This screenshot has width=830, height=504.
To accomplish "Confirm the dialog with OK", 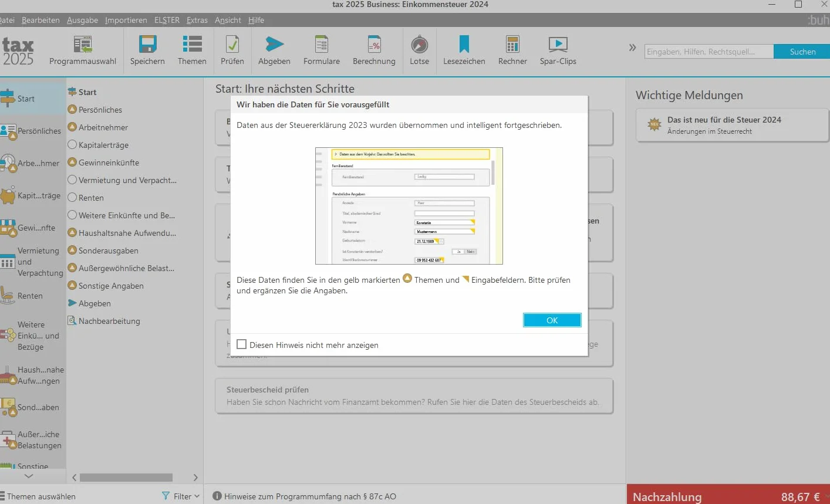I will pyautogui.click(x=552, y=320).
